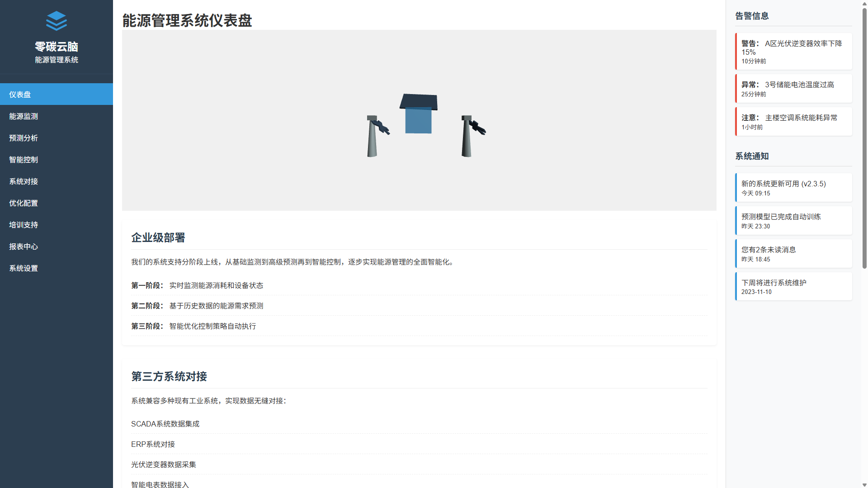Select 培训支持 in the navigation
Screen dimensions: 868x488
[57, 225]
